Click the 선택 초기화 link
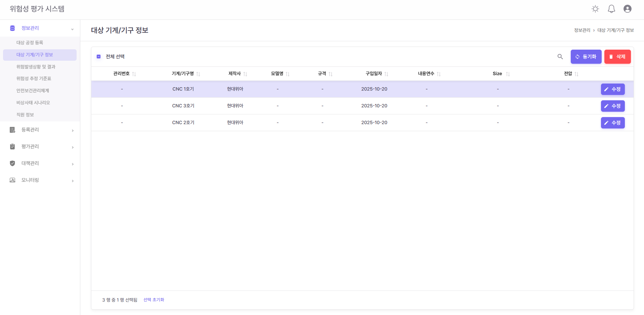This screenshot has width=644, height=315. click(154, 300)
